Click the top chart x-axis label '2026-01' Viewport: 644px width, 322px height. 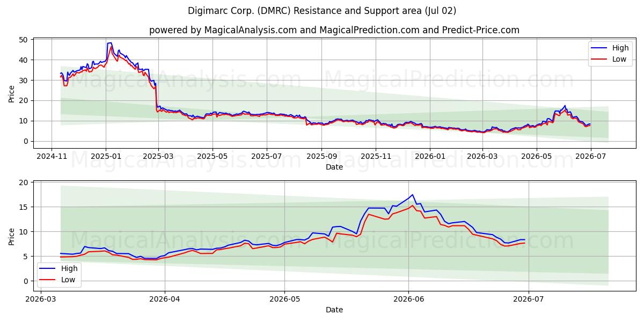coord(430,156)
